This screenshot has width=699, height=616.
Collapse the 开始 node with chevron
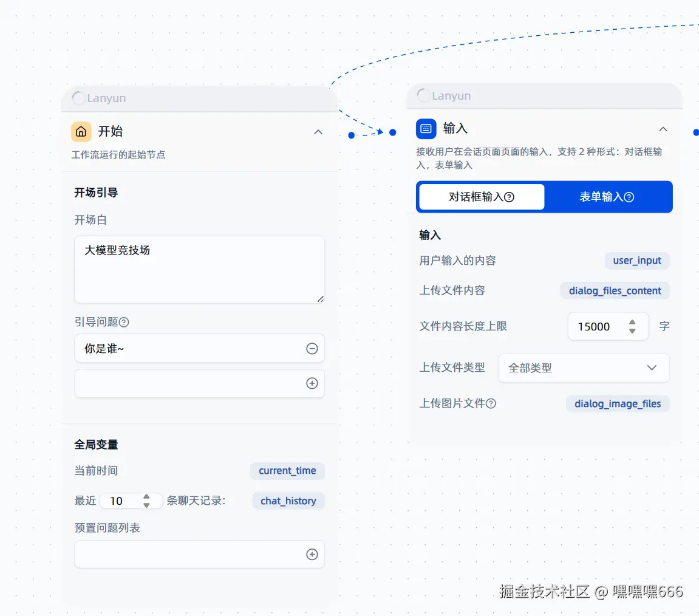(x=318, y=132)
